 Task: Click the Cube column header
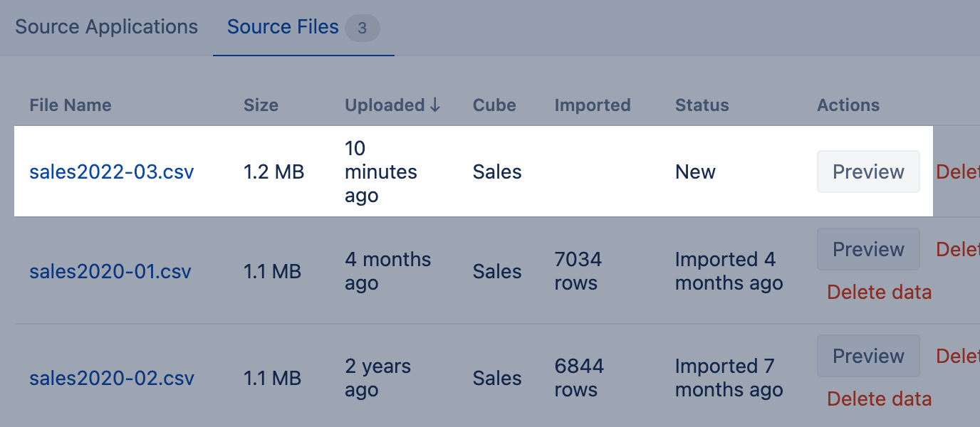click(x=494, y=105)
